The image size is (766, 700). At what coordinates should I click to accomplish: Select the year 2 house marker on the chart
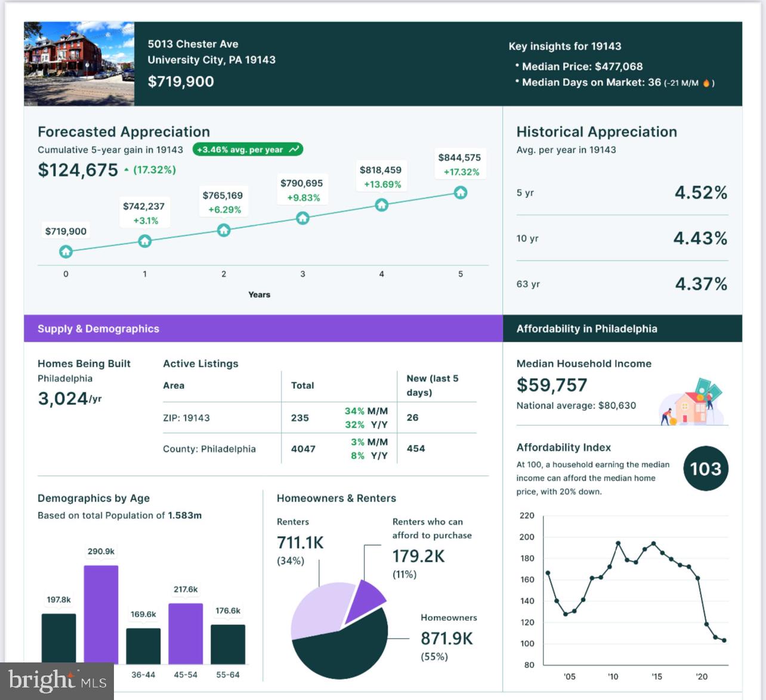[x=224, y=230]
